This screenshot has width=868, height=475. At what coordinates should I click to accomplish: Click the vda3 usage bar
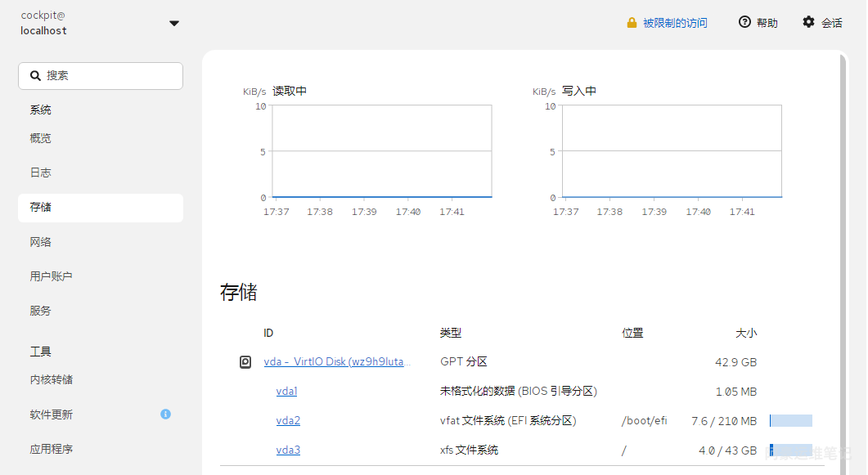(790, 450)
